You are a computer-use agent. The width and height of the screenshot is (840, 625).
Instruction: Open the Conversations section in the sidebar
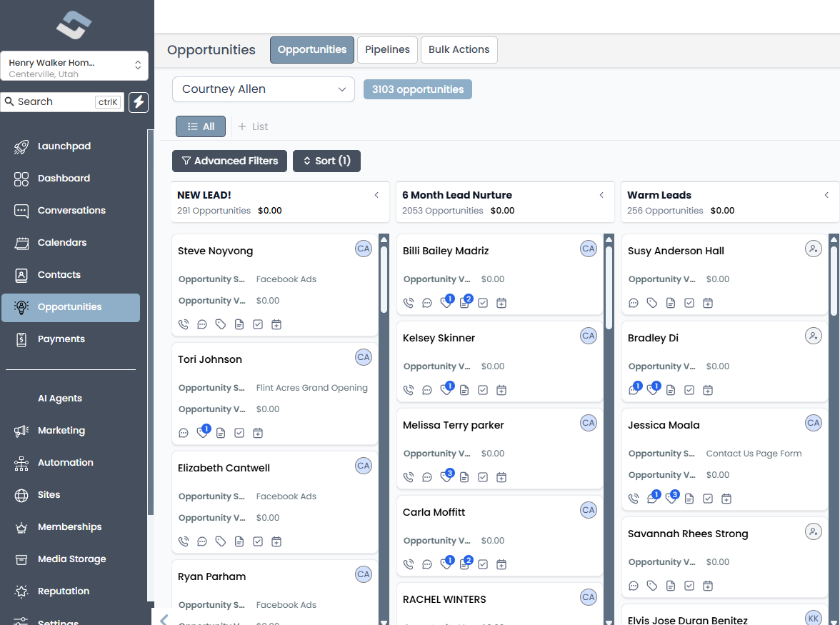71,210
